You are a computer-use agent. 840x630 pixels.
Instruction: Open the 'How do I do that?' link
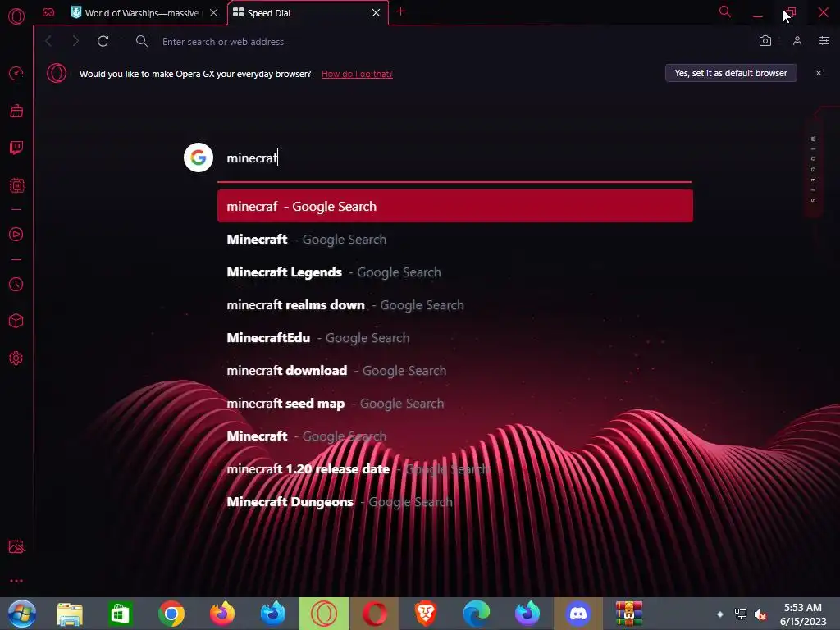[x=357, y=74]
